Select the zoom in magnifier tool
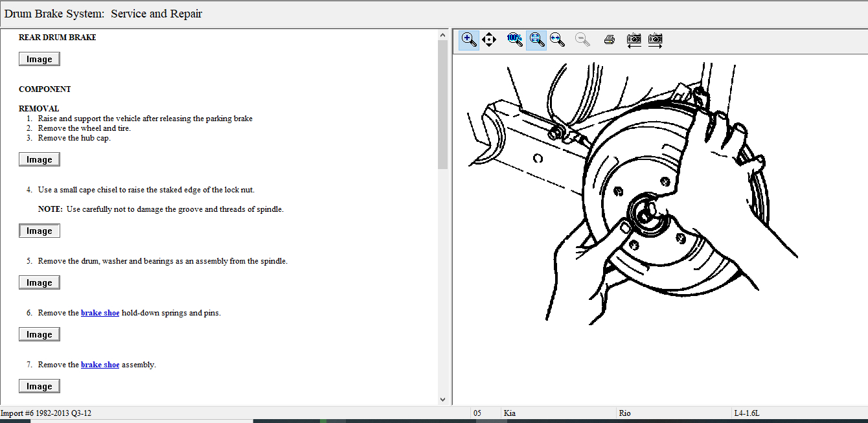Viewport: 868px width, 423px height. [469, 40]
